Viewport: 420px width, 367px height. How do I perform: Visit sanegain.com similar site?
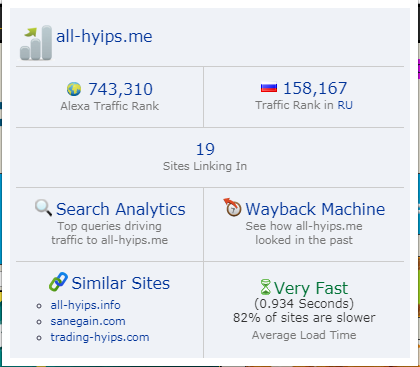[x=88, y=321]
